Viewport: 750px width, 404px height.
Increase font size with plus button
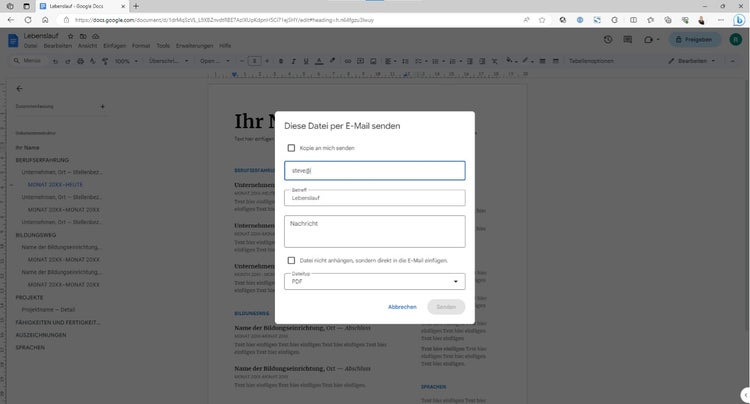click(267, 61)
